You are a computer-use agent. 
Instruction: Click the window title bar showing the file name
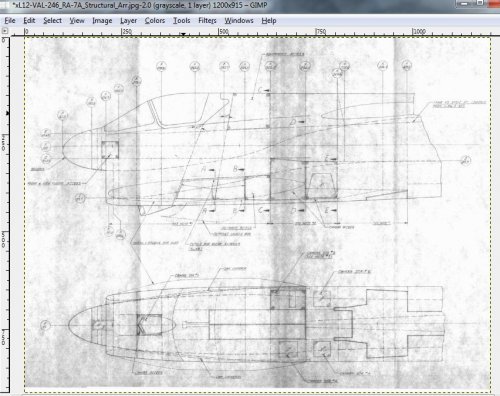(140, 6)
